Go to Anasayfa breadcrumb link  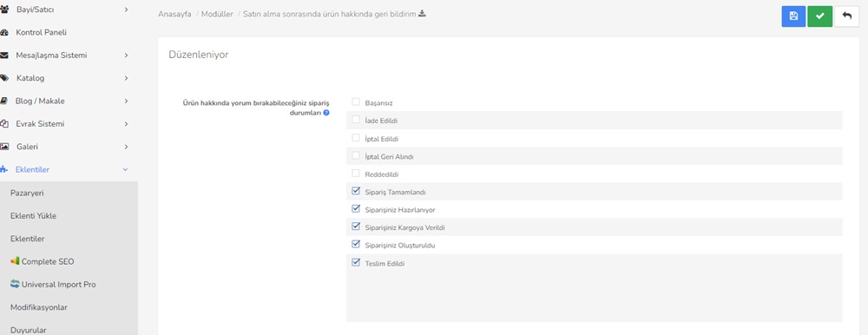(x=174, y=15)
